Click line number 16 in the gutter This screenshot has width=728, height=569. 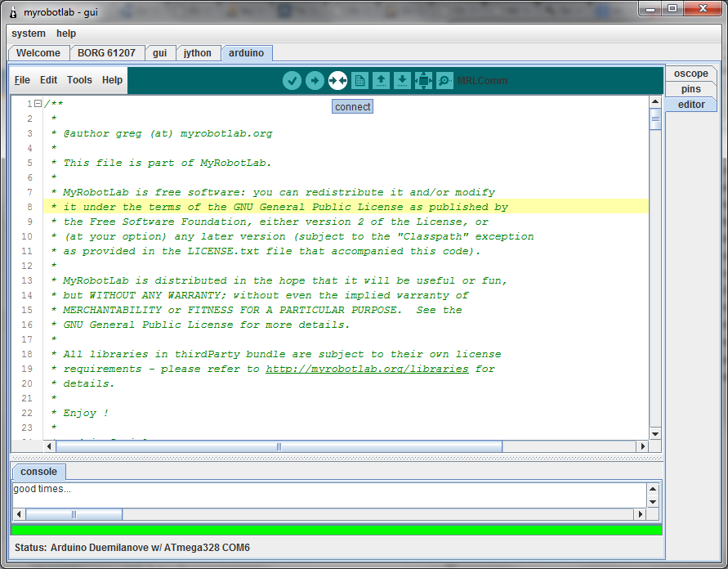[27, 325]
